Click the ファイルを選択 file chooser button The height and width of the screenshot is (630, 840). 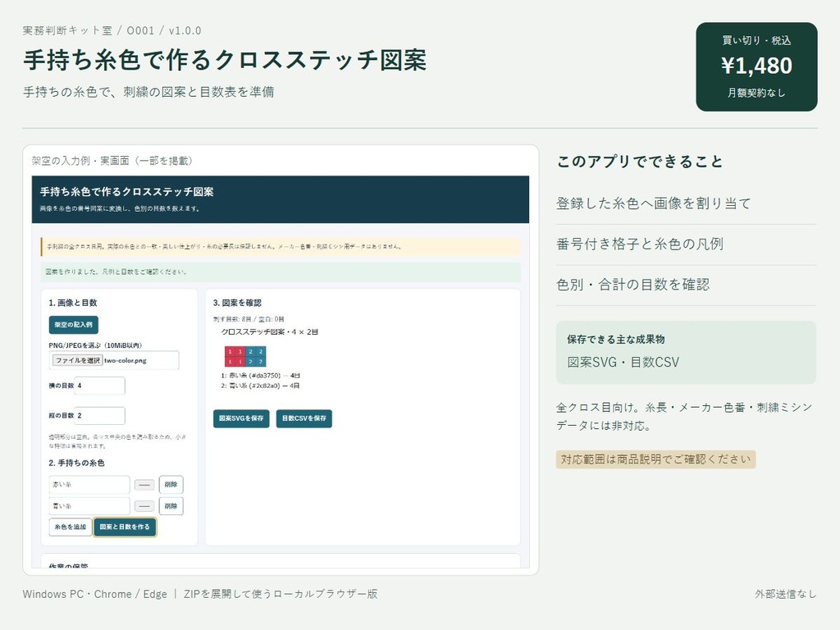point(77,361)
